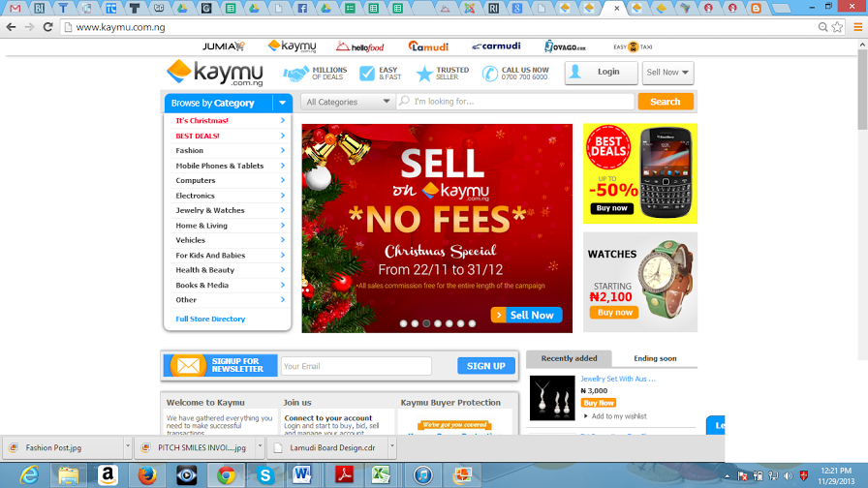The width and height of the screenshot is (868, 488).
Task: Click the Login button
Action: 602,73
